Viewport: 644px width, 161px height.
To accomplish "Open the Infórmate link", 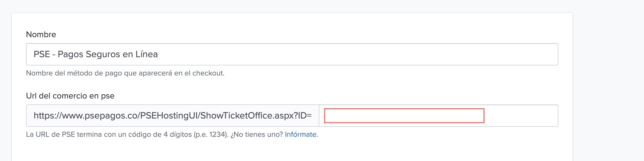I will [300, 134].
